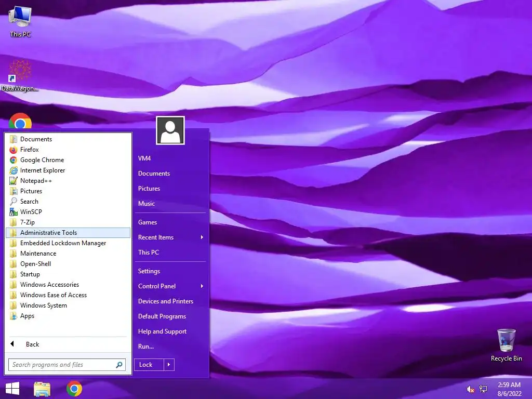Open File Explorer from the taskbar
532x399 pixels.
coord(42,389)
